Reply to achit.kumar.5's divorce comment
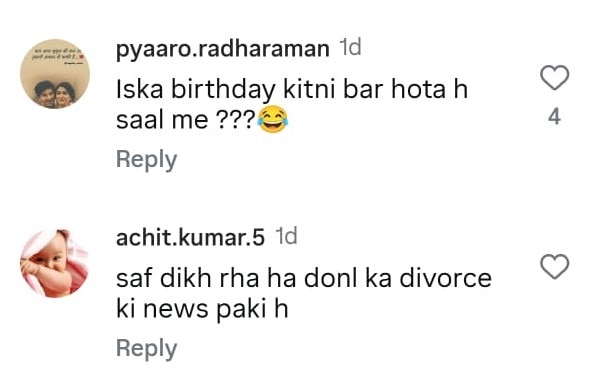The width and height of the screenshot is (606, 387). [x=146, y=348]
